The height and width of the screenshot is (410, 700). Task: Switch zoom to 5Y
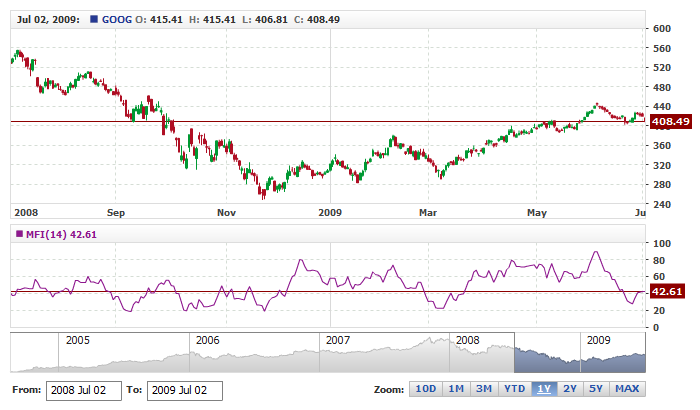tap(596, 389)
